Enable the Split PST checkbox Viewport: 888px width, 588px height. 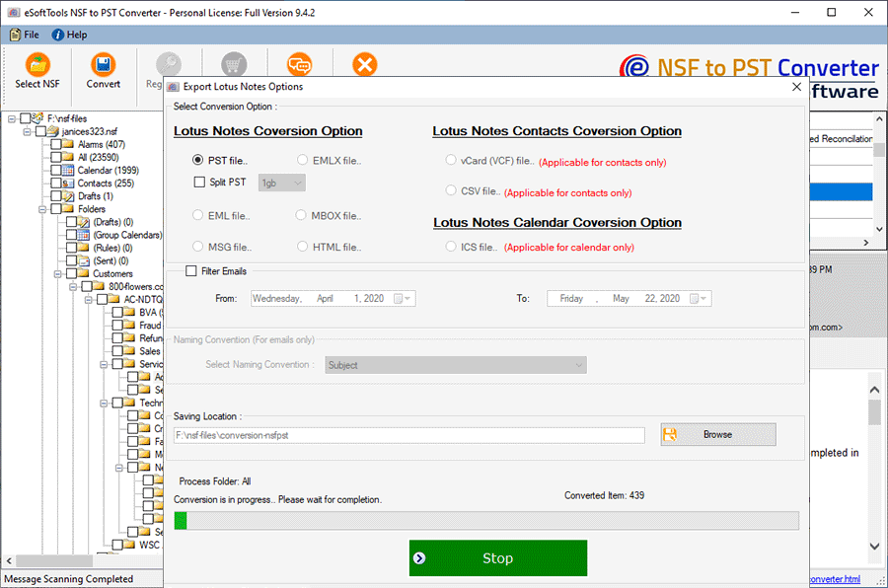[197, 183]
